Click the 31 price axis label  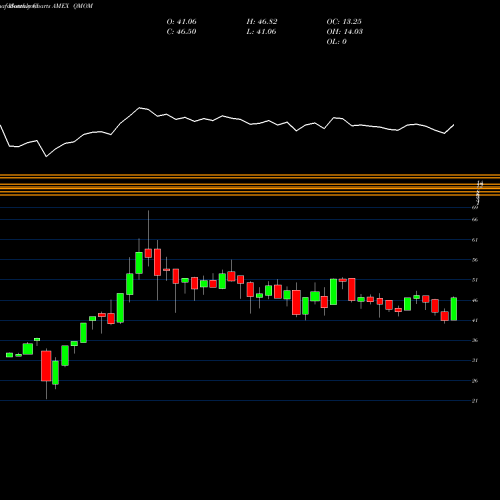(x=475, y=360)
